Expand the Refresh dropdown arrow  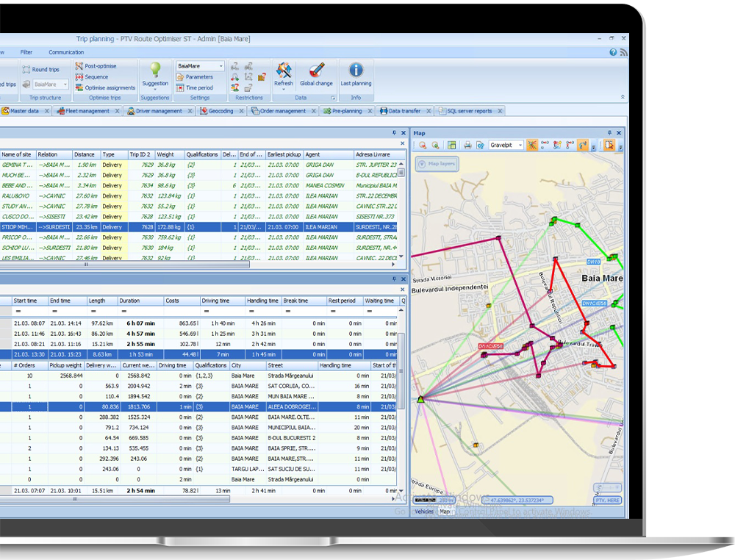283,90
